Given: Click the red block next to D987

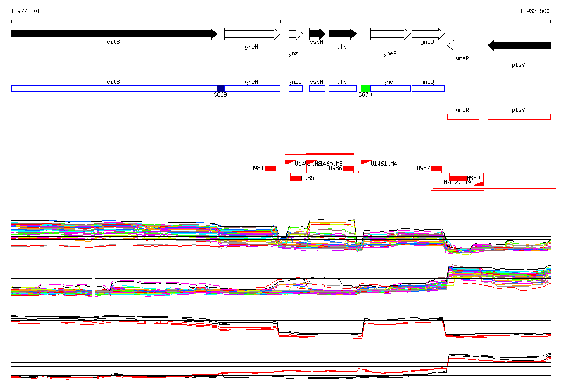Looking at the screenshot, I should (436, 168).
